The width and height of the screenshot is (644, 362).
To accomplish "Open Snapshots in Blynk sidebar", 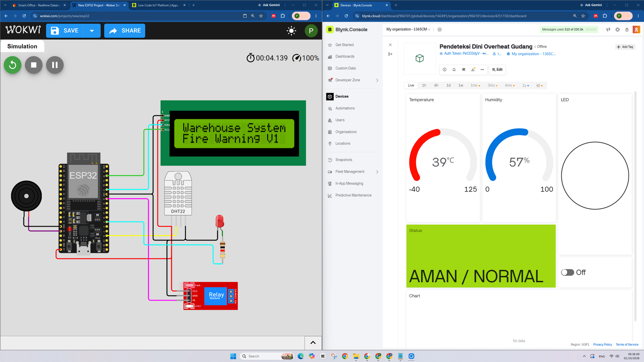I will pos(344,160).
